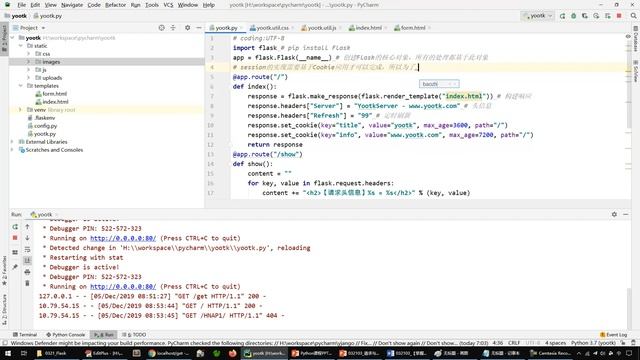Rerun the yootk app from main toolbar
This screenshot has height=360, width=640.
coord(562,16)
